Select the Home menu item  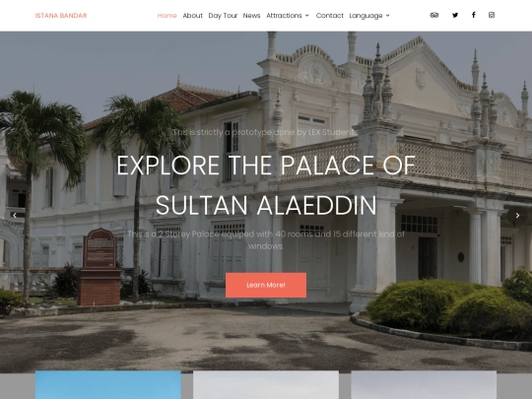coord(166,16)
